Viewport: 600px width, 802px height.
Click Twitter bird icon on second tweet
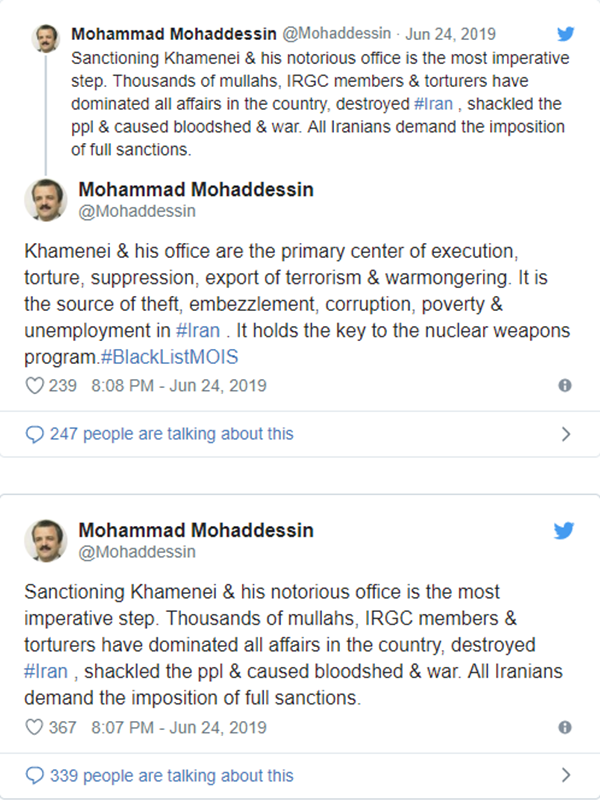566,531
